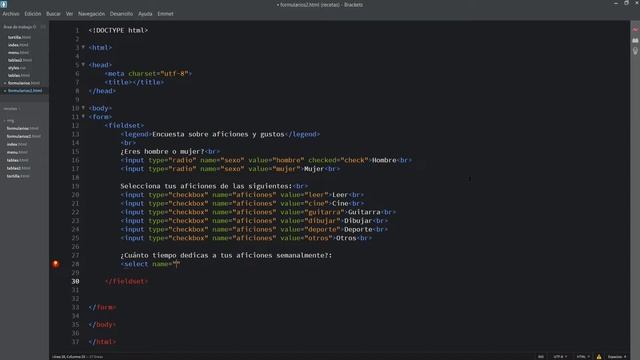
Task: Open the Ver menu
Action: point(69,14)
